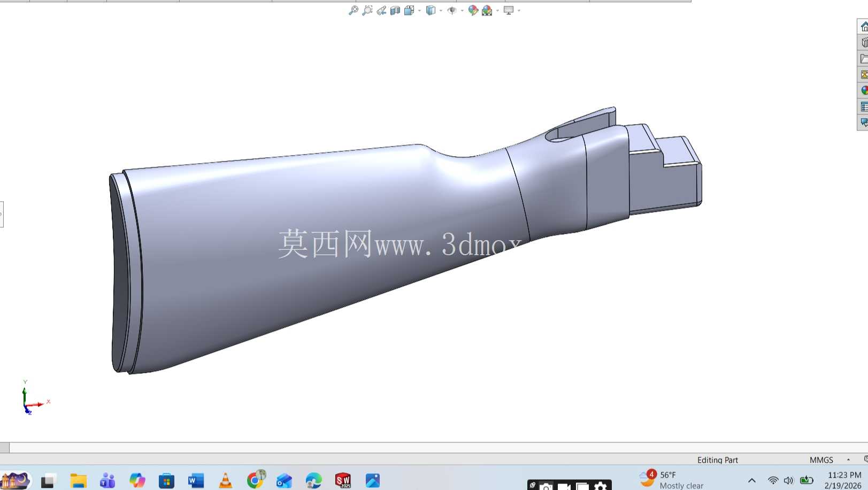Screen dimensions: 868x490
Task: Click the camera screenshot button in capture bar
Action: click(546, 486)
